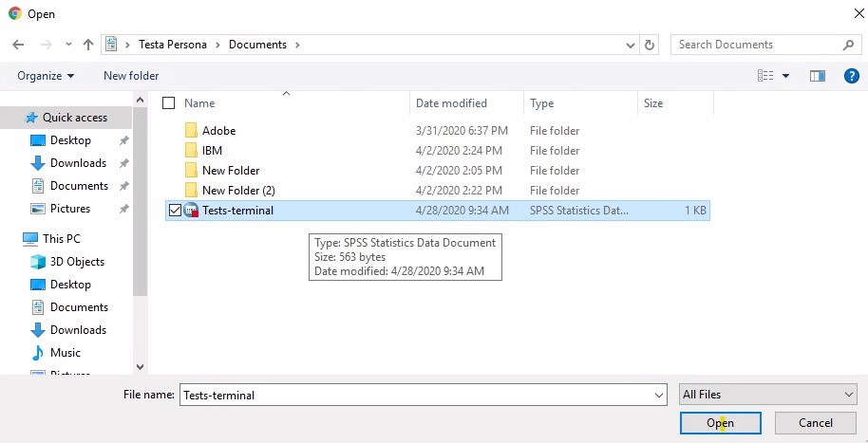Click the Back navigation arrow
Screen dimensions: 868x443
point(18,45)
